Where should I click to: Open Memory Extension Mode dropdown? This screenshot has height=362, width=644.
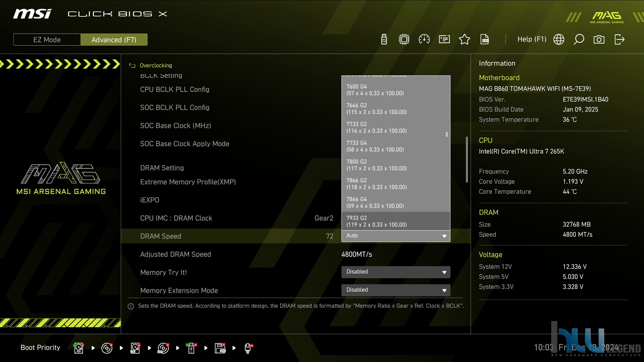click(x=396, y=290)
